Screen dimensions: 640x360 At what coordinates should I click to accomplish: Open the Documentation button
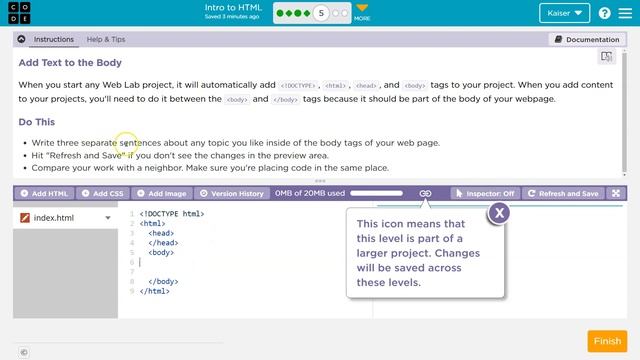click(587, 40)
